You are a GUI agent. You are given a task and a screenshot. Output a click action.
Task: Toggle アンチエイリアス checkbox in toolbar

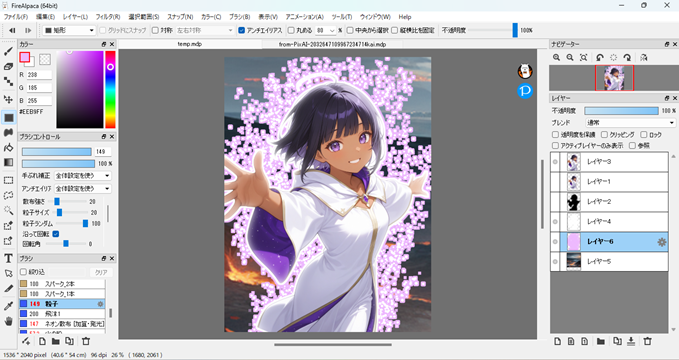[x=242, y=30]
